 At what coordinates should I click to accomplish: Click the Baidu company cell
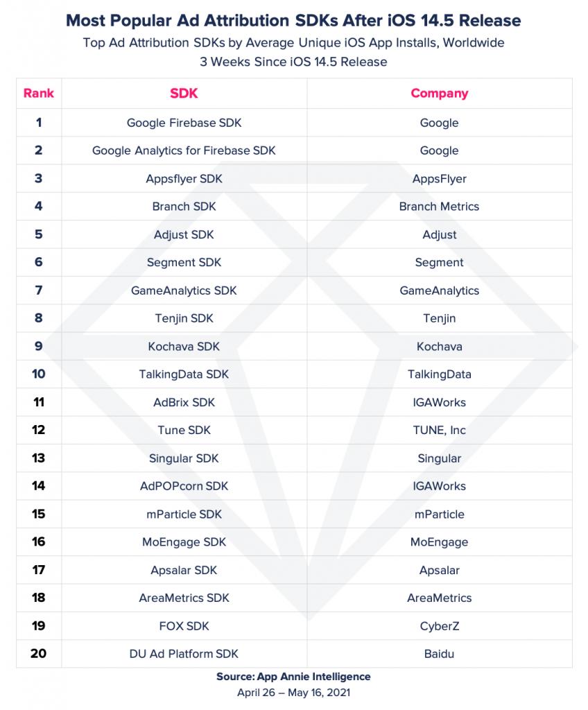440,654
